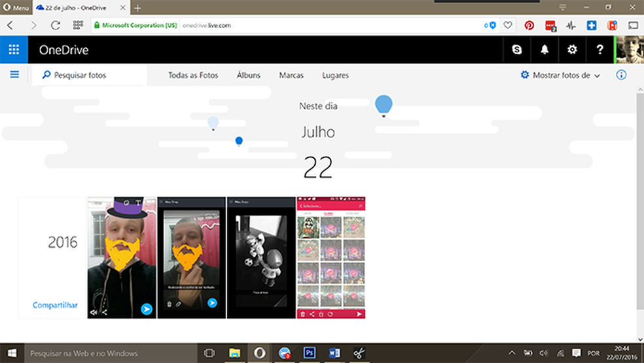This screenshot has height=363, width=644.
Task: Click the page vertical scrollbar
Action: click(640, 201)
